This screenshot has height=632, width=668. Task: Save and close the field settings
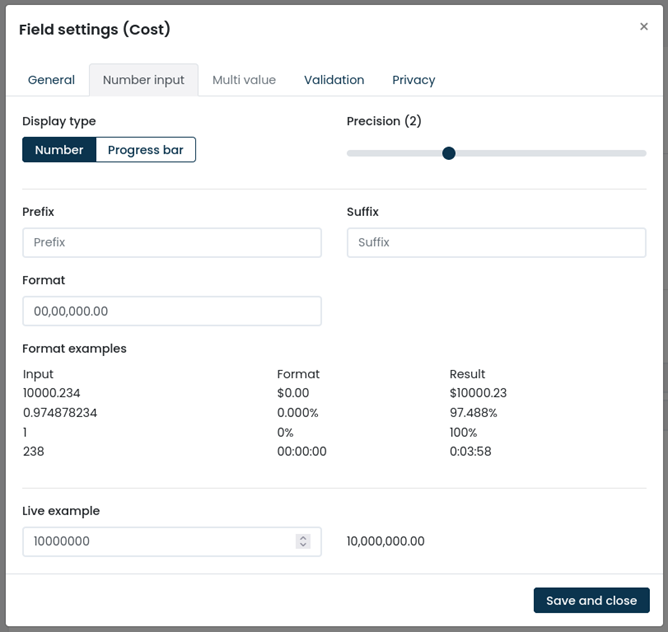591,600
